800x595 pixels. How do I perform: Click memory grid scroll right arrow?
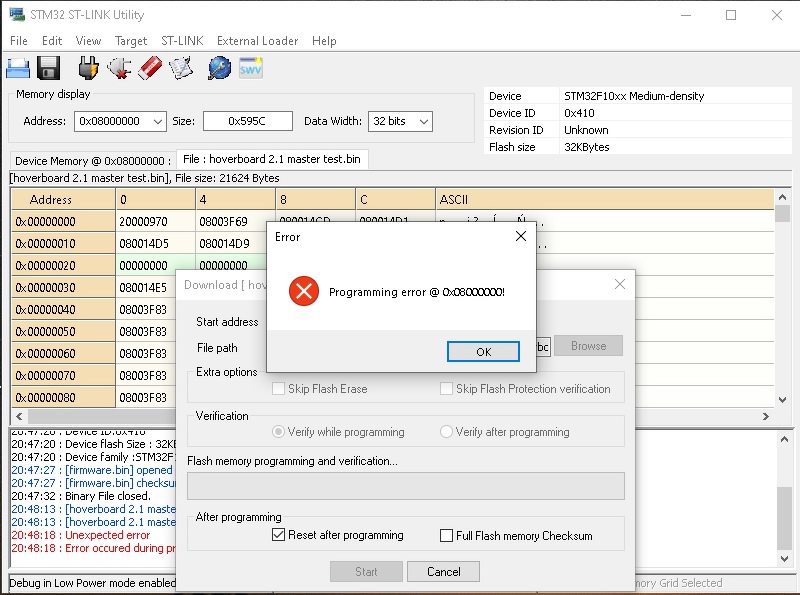tap(765, 416)
